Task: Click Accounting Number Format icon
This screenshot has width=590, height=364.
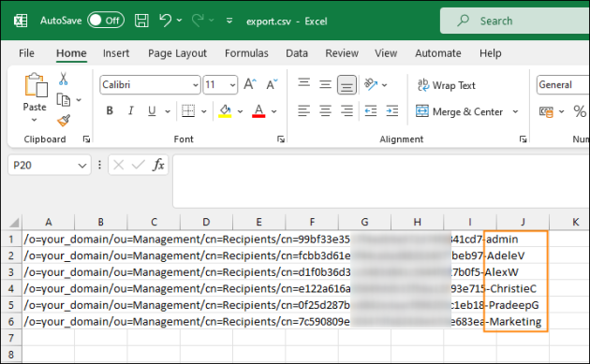Action: 546,111
